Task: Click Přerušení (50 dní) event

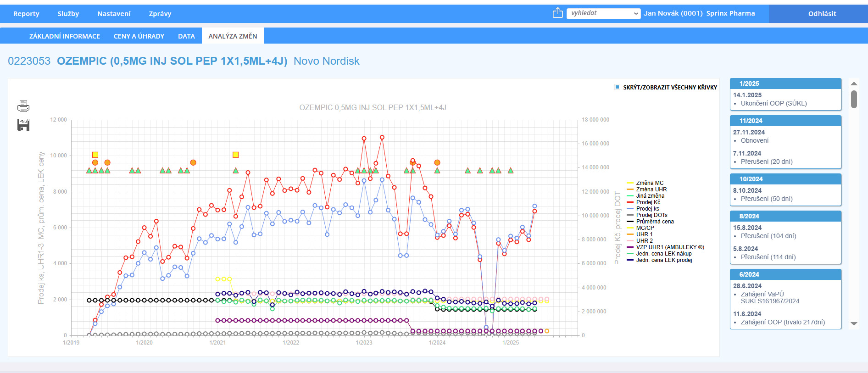Action: point(767,199)
